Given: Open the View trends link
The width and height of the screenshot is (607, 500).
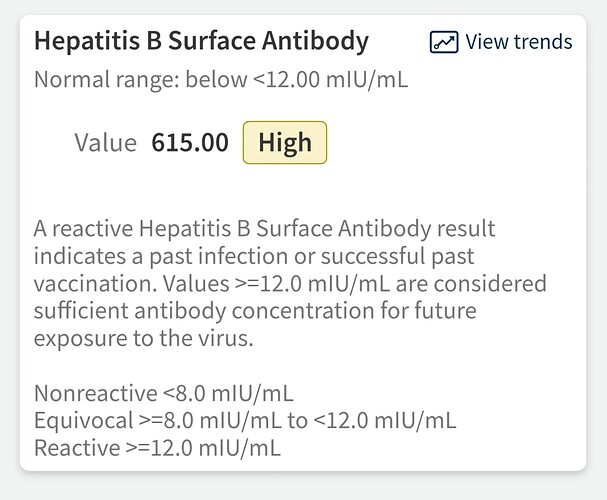Looking at the screenshot, I should pos(501,42).
